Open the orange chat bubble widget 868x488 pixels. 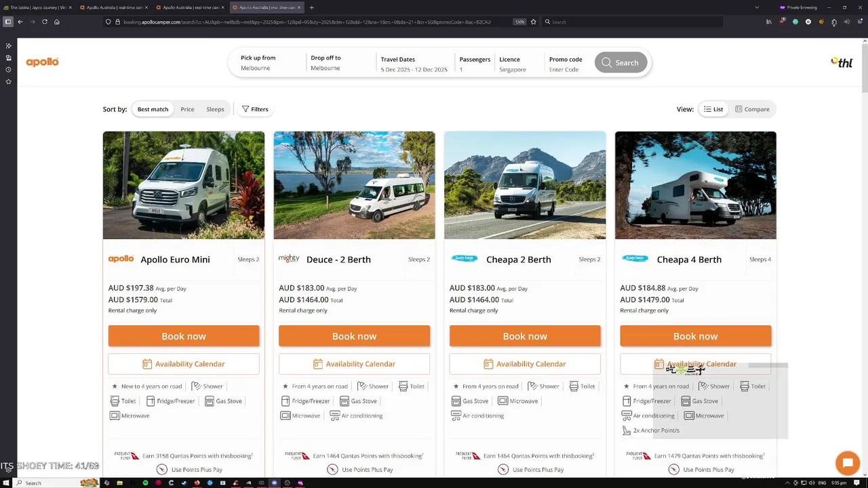click(x=848, y=464)
